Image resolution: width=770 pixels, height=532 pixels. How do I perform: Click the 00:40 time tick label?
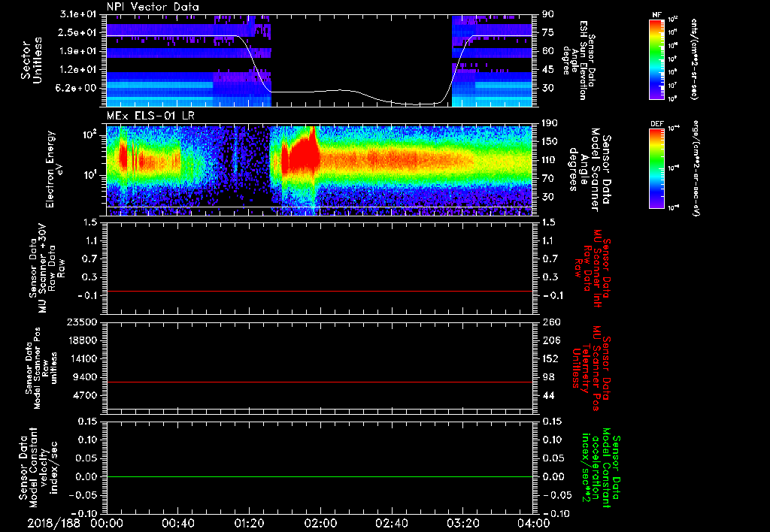(177, 523)
